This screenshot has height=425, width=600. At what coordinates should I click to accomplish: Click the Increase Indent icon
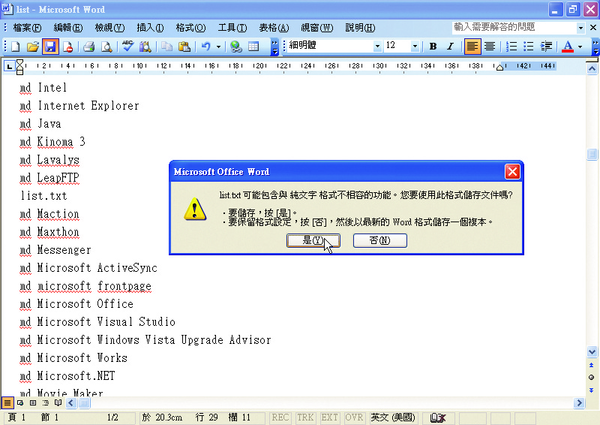[x=546, y=46]
